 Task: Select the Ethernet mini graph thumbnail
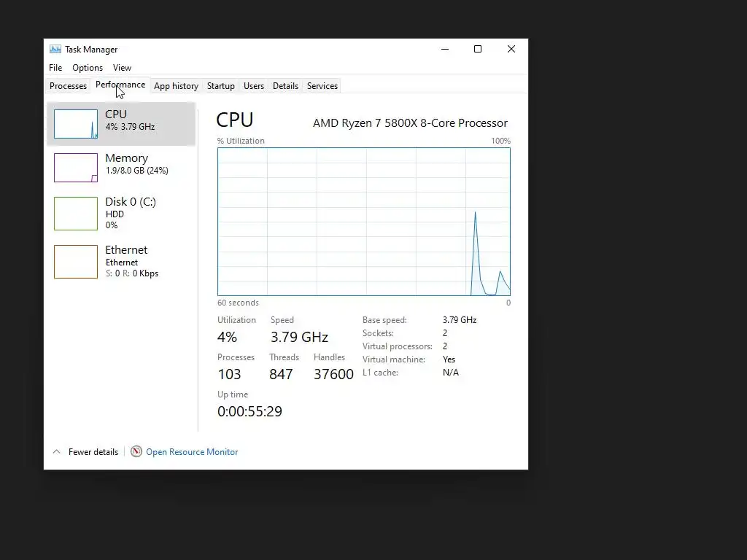[x=76, y=262]
